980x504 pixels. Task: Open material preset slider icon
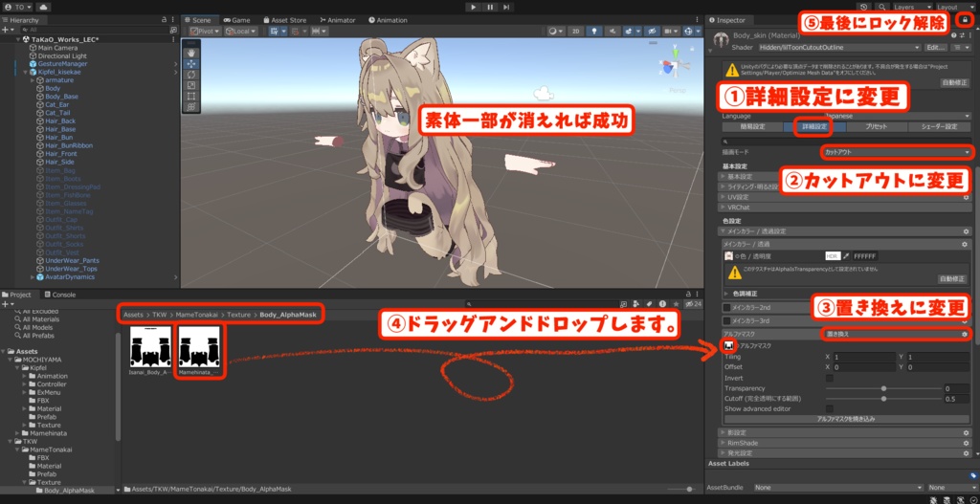tap(962, 35)
